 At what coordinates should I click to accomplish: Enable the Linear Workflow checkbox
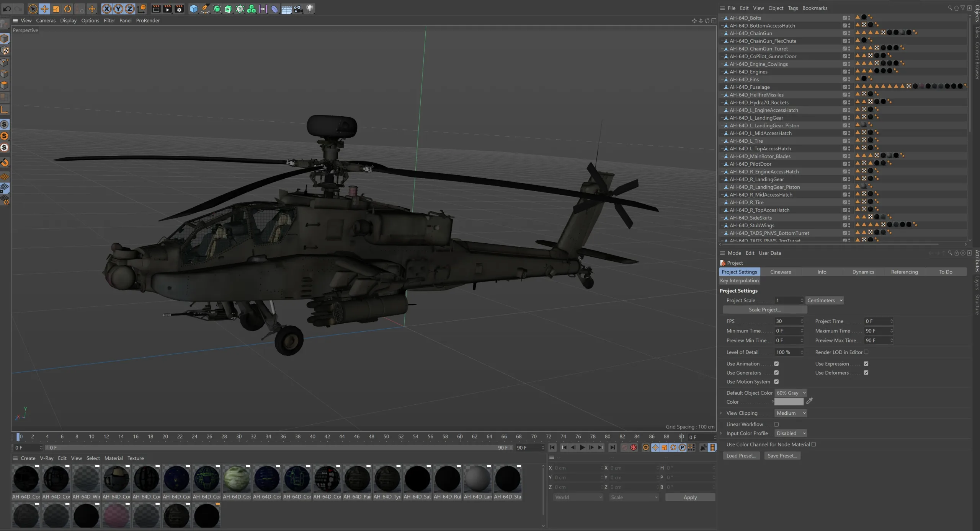776,424
